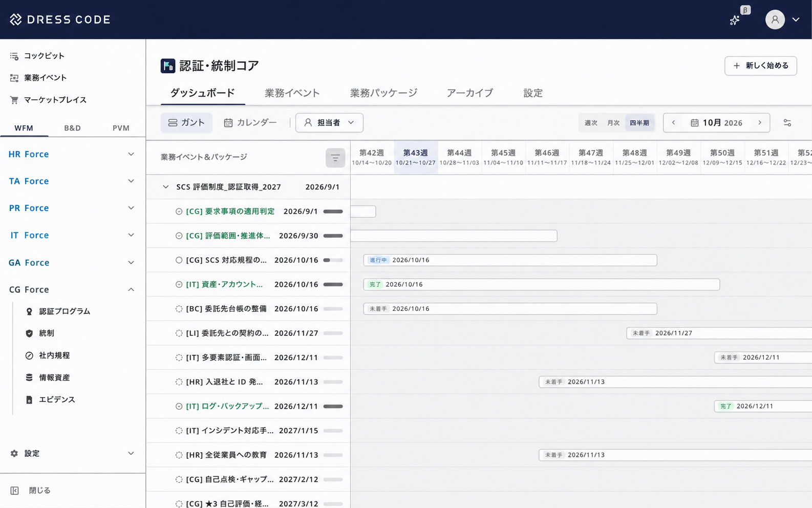The width and height of the screenshot is (812, 508).
Task: Switch the timeline scale to 週次
Action: pos(591,123)
